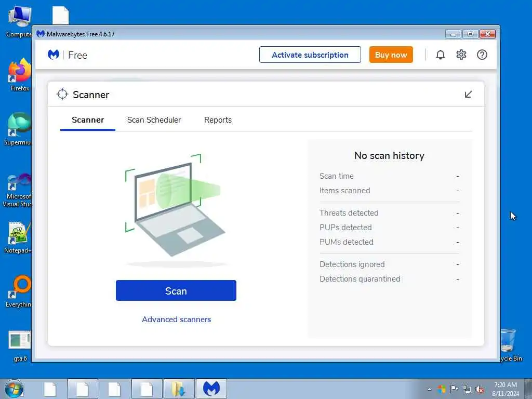Click the colorful tray icon beside the flag

pyautogui.click(x=442, y=389)
